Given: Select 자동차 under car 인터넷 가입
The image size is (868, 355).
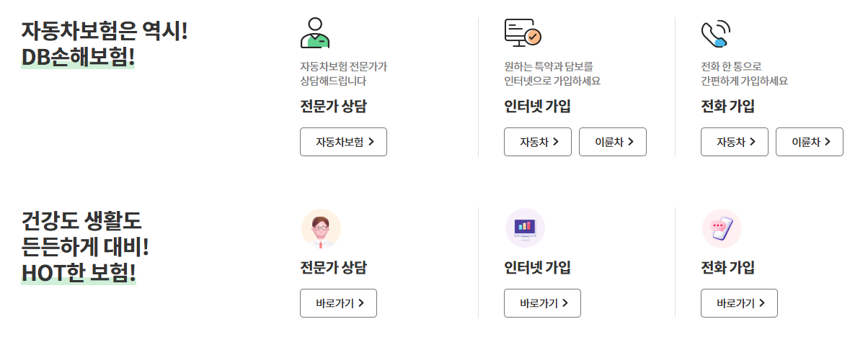Looking at the screenshot, I should tap(538, 142).
